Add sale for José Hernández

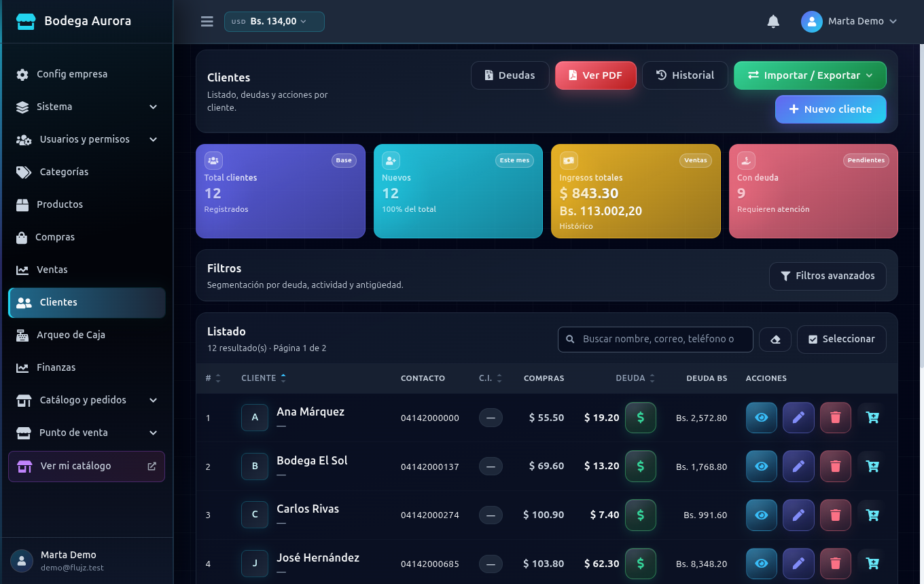pyautogui.click(x=872, y=564)
